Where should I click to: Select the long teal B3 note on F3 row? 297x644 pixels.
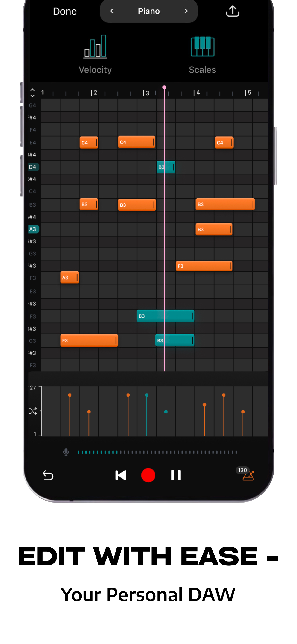(x=166, y=316)
